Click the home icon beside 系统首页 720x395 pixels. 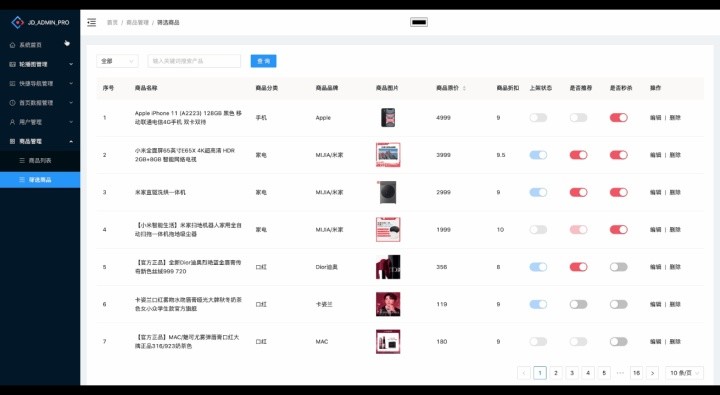click(x=12, y=45)
